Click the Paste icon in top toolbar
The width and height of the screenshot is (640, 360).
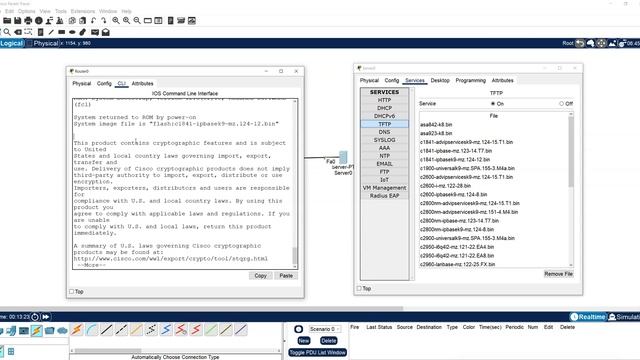click(x=82, y=20)
